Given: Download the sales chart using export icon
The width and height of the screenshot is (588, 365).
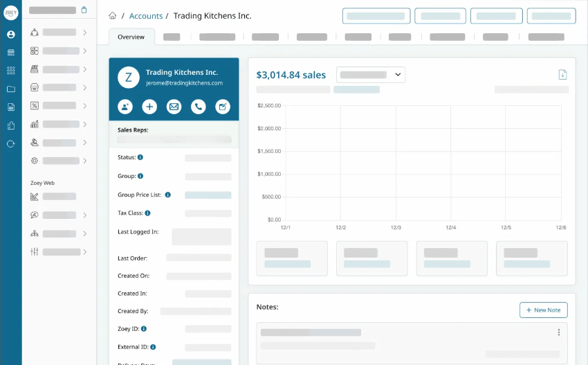Looking at the screenshot, I should [x=562, y=75].
